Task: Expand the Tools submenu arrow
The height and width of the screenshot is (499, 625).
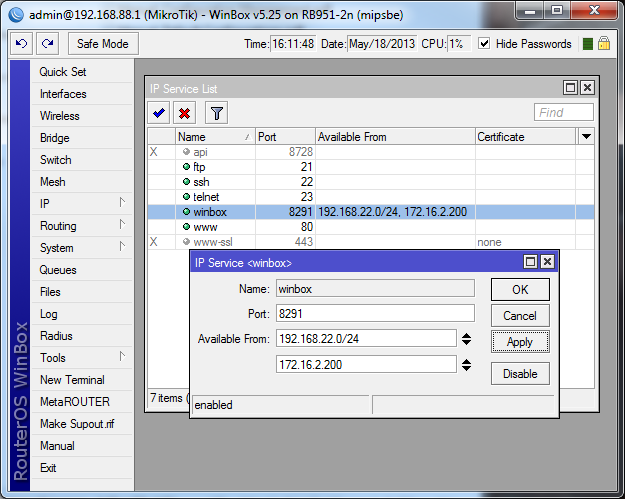Action: point(122,356)
